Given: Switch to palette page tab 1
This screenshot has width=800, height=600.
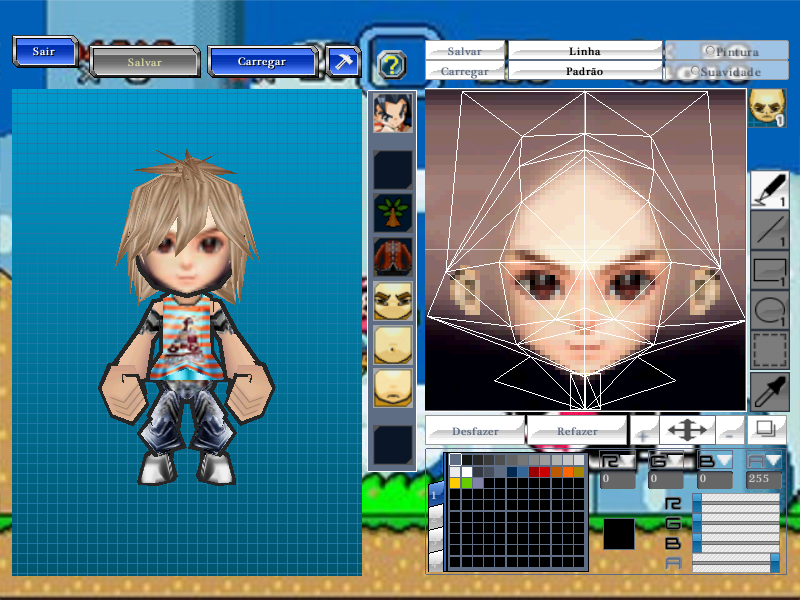Looking at the screenshot, I should pyautogui.click(x=435, y=493).
